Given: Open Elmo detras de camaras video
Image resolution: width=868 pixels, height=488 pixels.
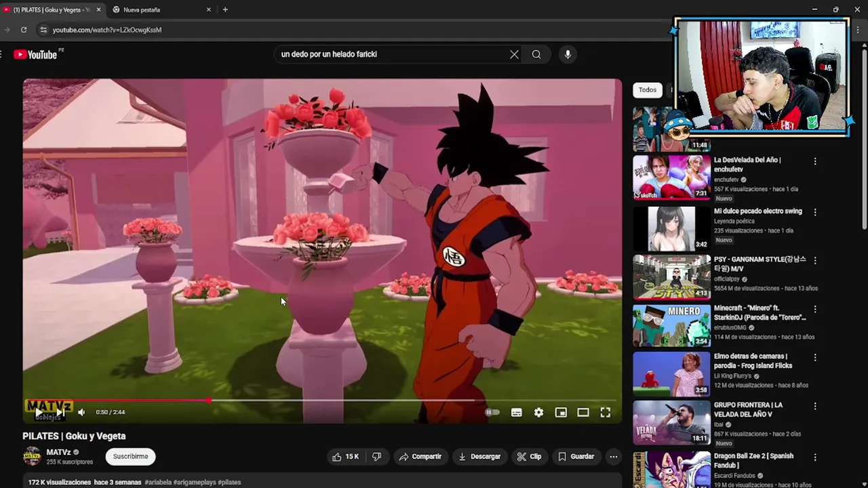Looking at the screenshot, I should coord(753,361).
